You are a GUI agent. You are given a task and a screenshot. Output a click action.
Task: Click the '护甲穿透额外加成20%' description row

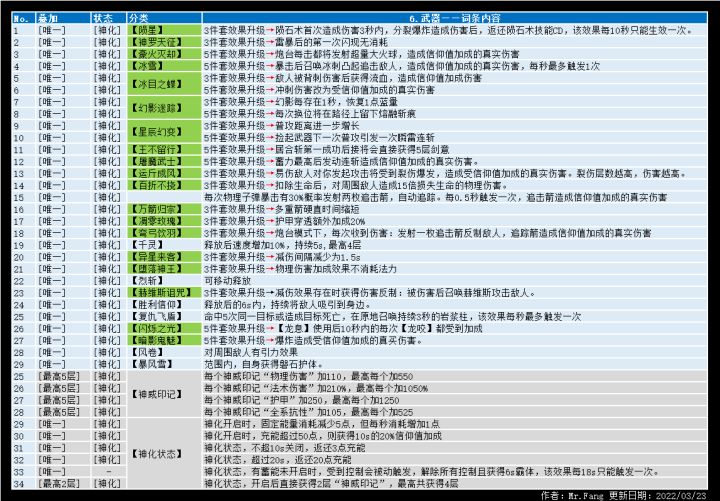285,221
